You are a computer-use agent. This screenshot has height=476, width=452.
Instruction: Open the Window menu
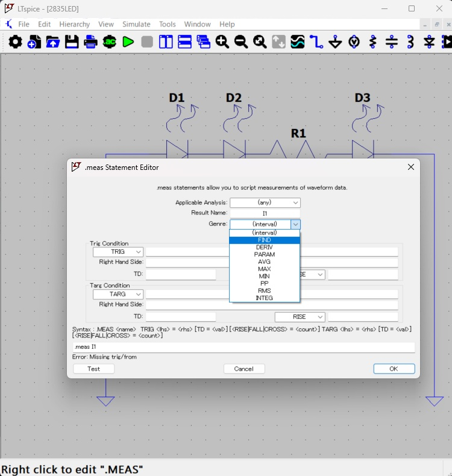197,24
